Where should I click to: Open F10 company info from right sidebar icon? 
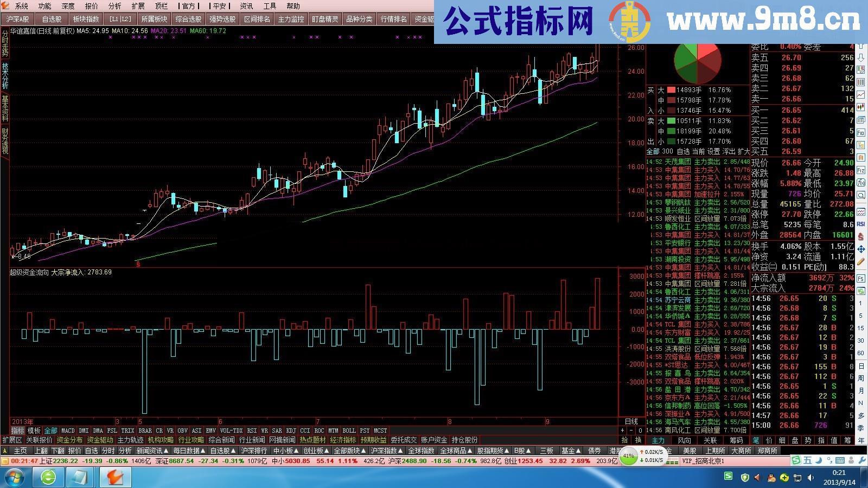(860, 132)
